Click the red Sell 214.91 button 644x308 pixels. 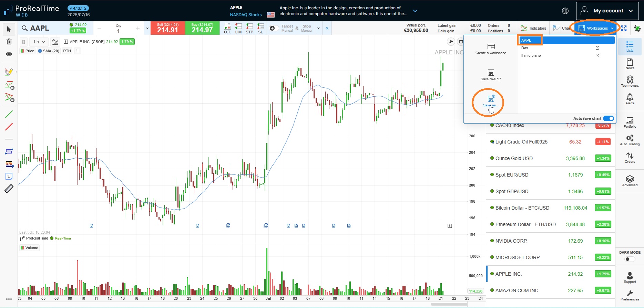[x=168, y=28]
